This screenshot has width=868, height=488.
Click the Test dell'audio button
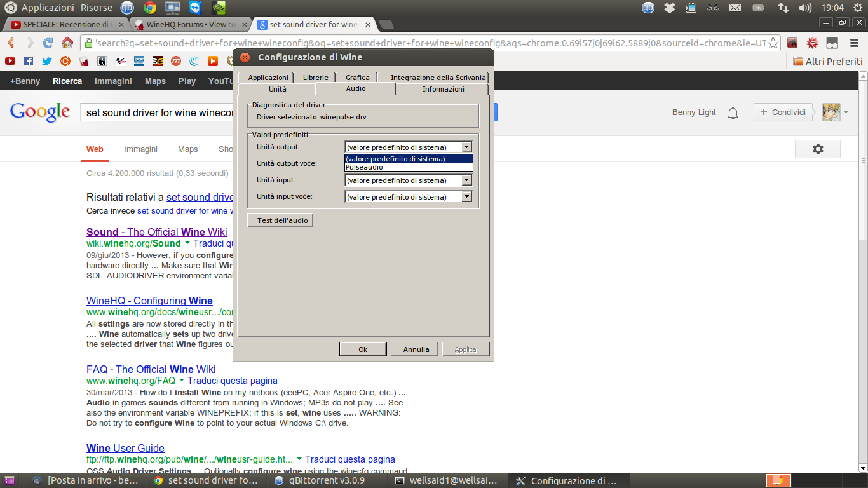280,220
